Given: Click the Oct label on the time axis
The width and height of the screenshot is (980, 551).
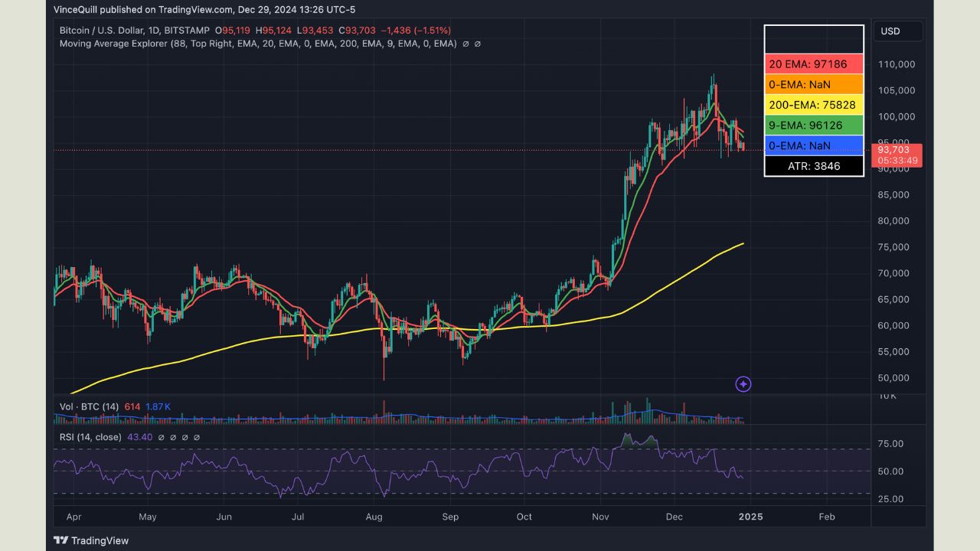Looking at the screenshot, I should pyautogui.click(x=524, y=517).
